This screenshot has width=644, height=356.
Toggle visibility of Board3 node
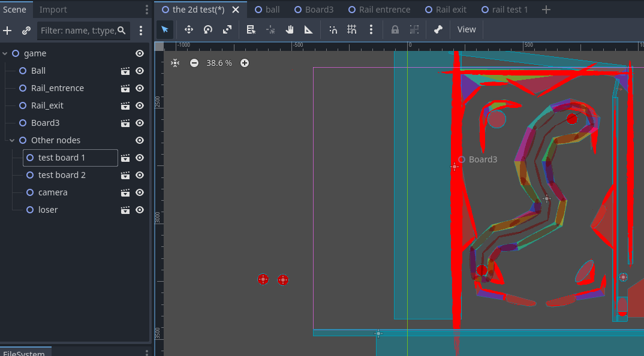[140, 123]
